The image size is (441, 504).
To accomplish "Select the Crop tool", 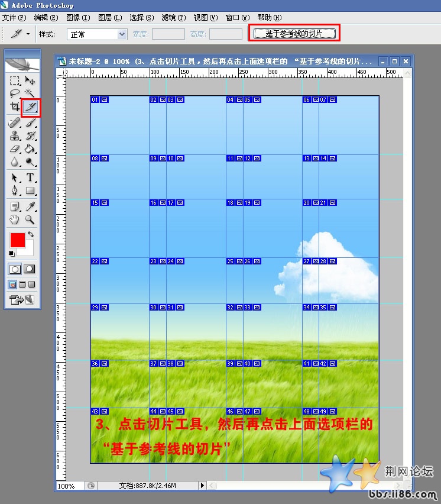I will tap(15, 107).
